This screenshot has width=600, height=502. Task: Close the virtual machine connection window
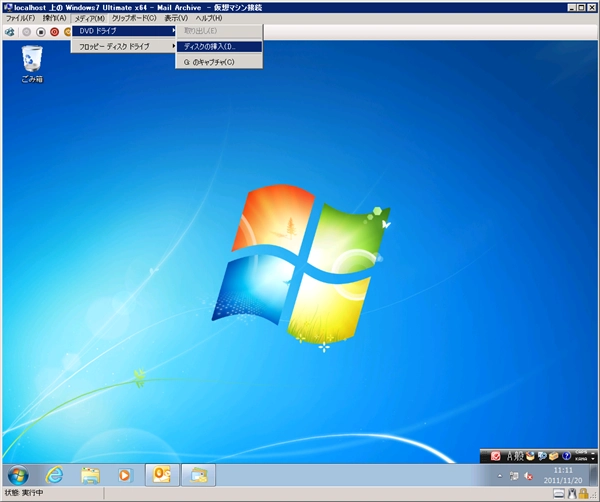[591, 7]
